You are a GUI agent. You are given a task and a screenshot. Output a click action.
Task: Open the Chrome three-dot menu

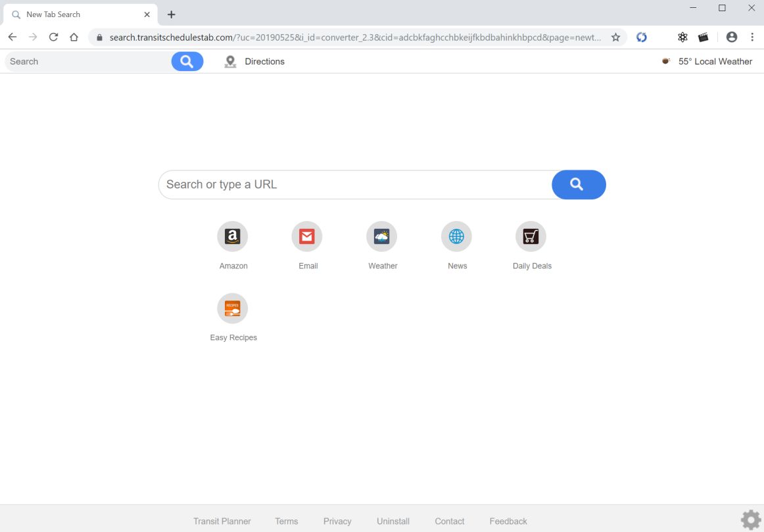coord(753,37)
